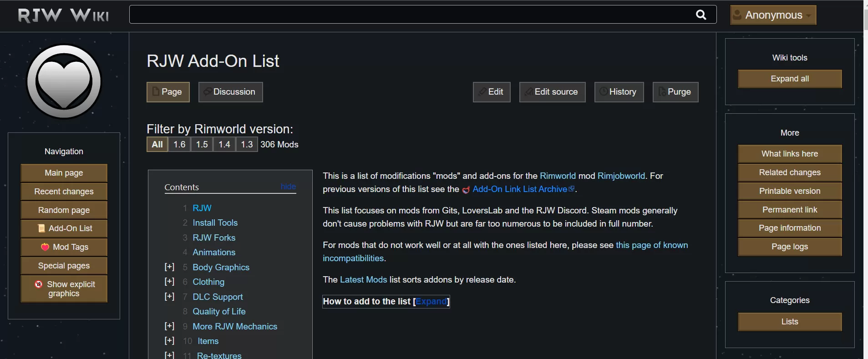Click the RJW heart logo

[x=64, y=82]
